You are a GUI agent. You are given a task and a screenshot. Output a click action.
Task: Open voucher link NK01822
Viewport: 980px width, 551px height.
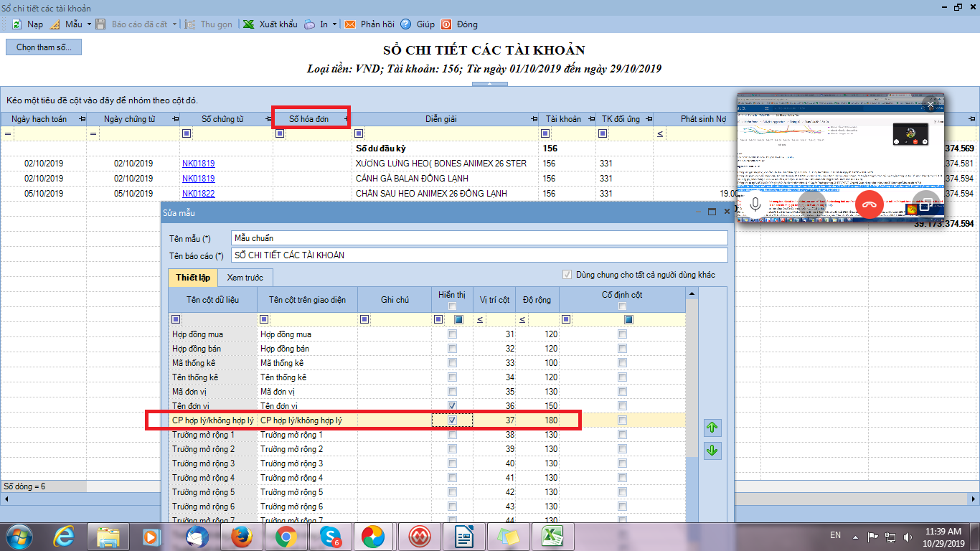pyautogui.click(x=198, y=194)
